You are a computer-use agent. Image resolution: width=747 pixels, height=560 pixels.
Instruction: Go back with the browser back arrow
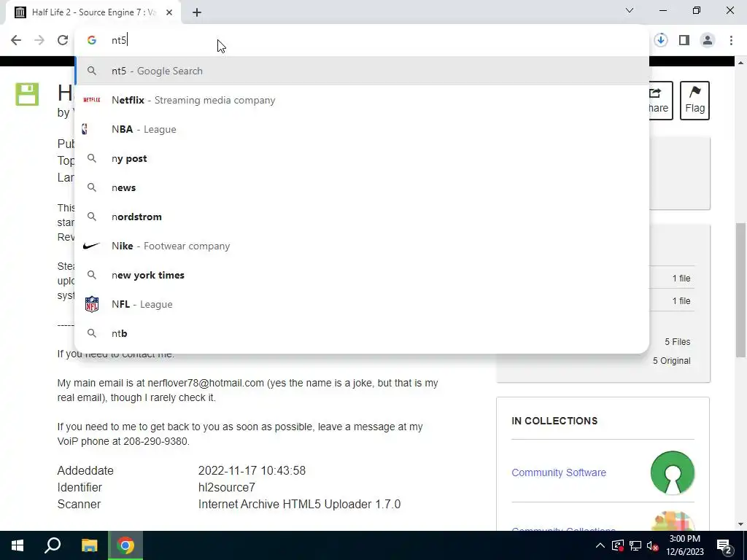click(x=16, y=40)
